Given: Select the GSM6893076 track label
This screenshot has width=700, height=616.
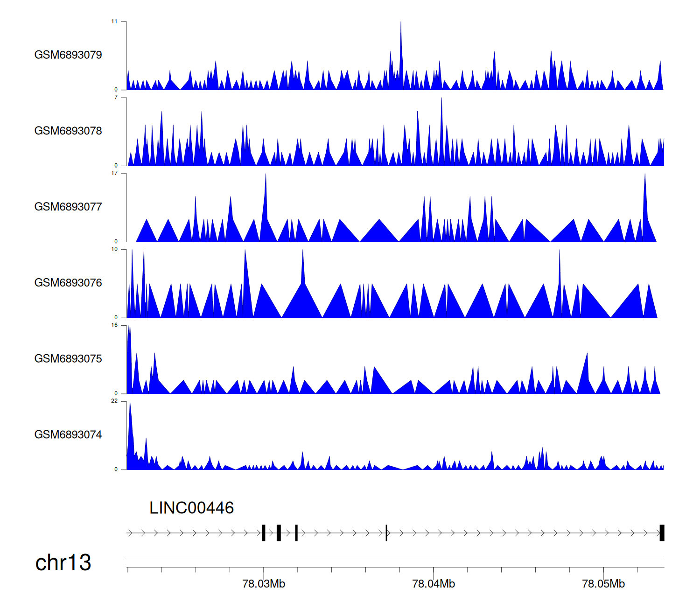Looking at the screenshot, I should point(68,283).
